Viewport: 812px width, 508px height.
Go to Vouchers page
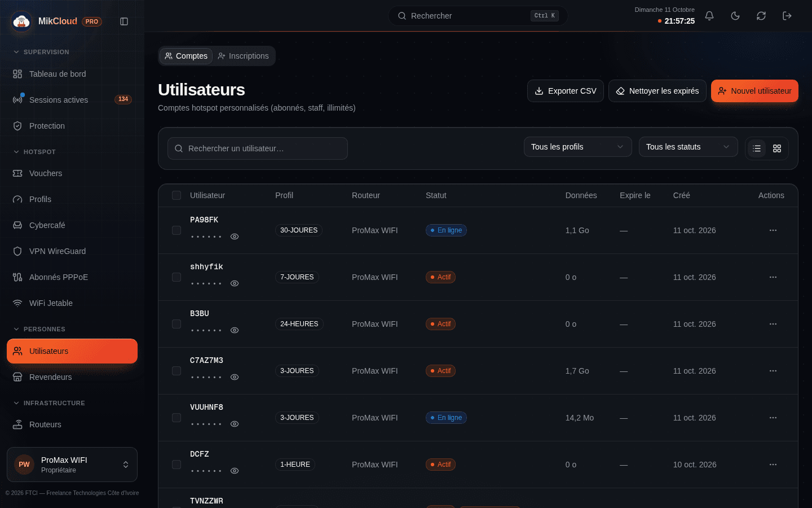[72, 173]
